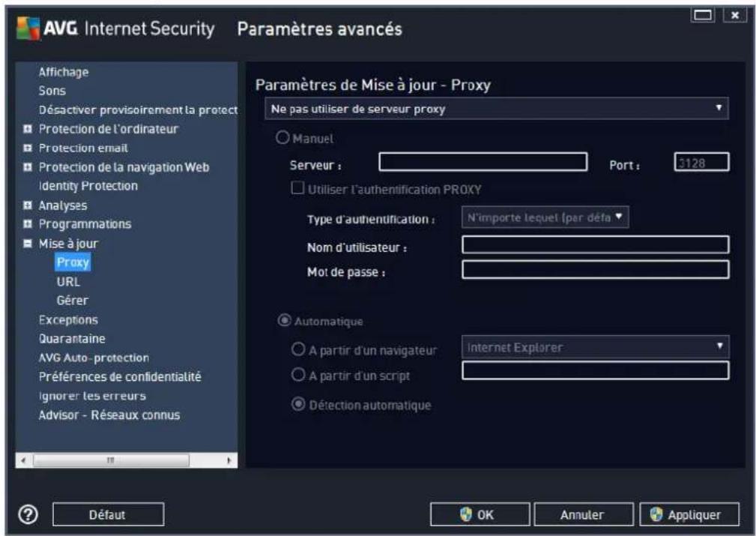Select Sons in the settings tree

click(x=52, y=91)
